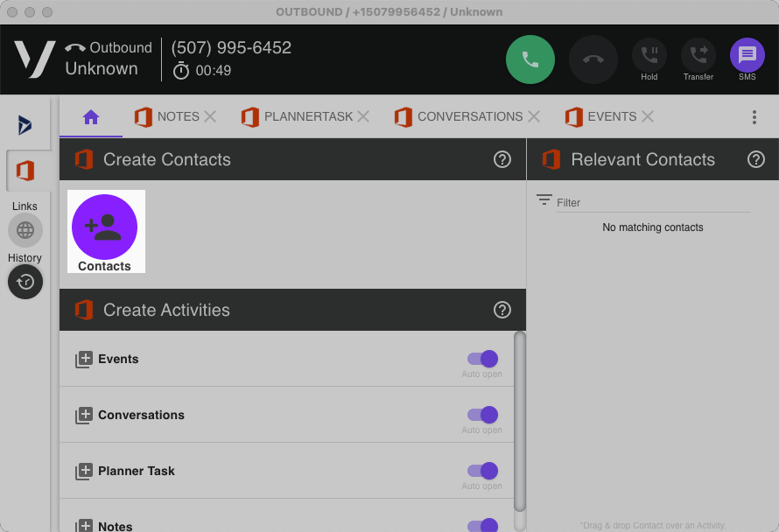Select the Dynamics integration sidebar icon

tap(25, 125)
